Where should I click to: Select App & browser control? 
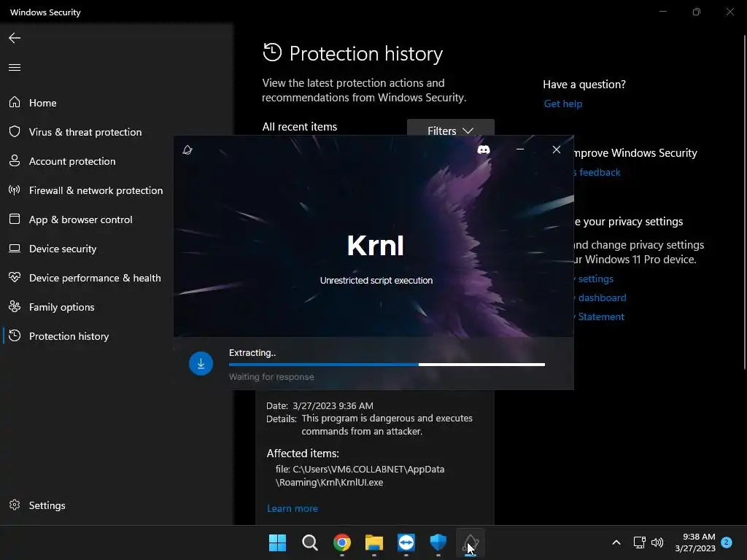80,219
